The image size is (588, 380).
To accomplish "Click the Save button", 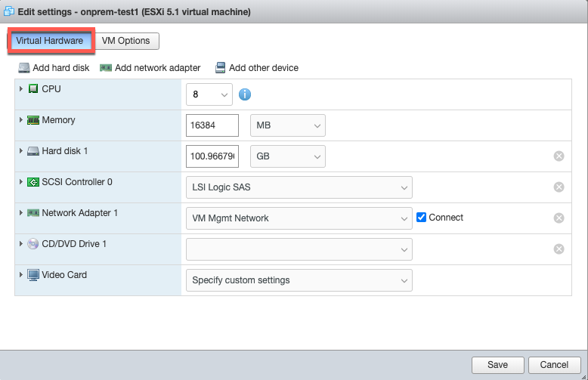I will tap(497, 365).
